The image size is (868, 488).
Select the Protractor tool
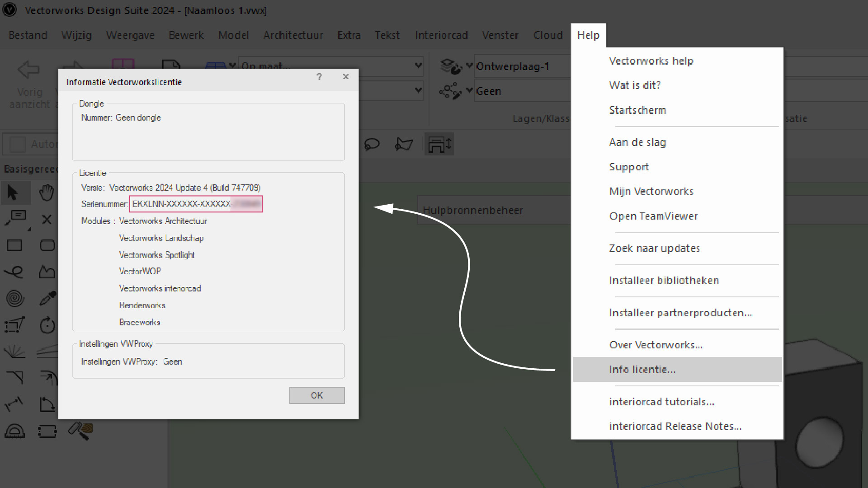coord(14,432)
